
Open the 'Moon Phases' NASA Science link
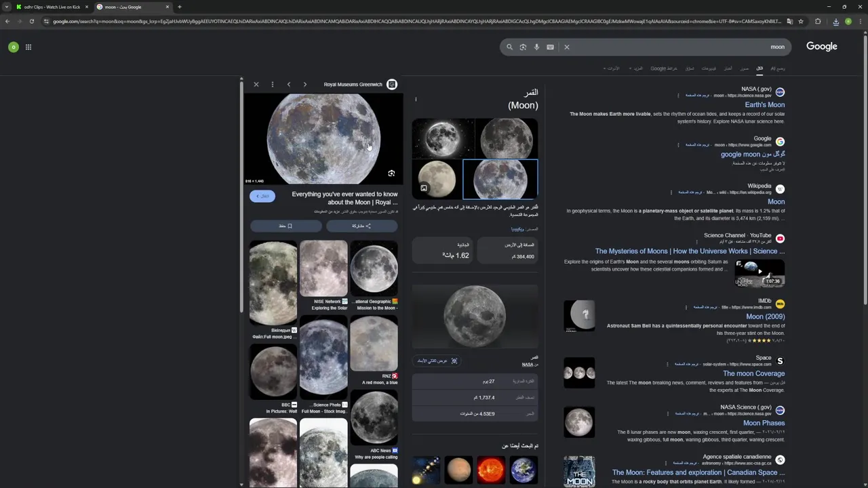[764, 423]
